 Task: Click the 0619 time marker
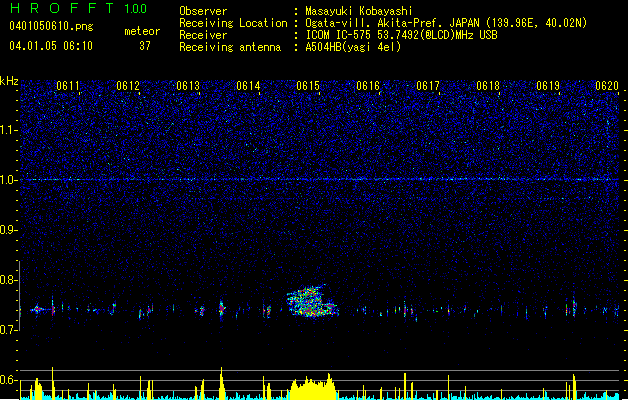[548, 86]
